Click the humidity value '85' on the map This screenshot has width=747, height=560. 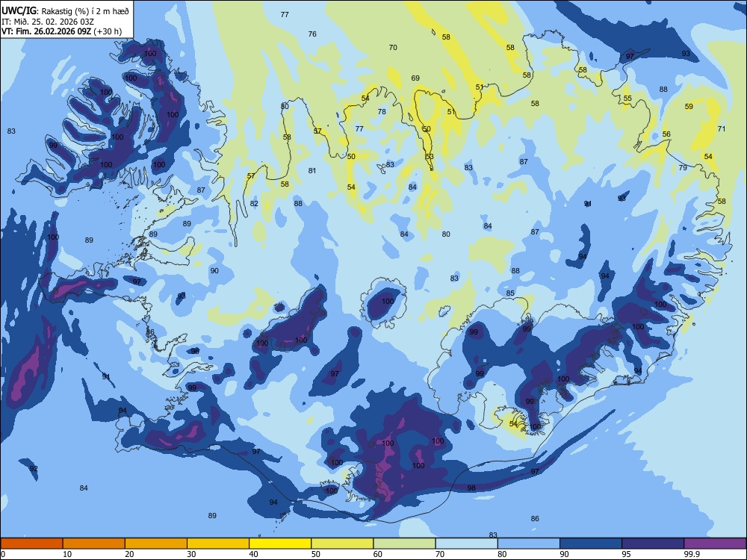pyautogui.click(x=510, y=293)
